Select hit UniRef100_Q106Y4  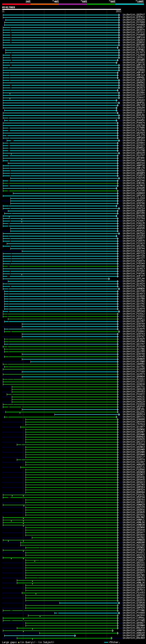(x=134, y=309)
